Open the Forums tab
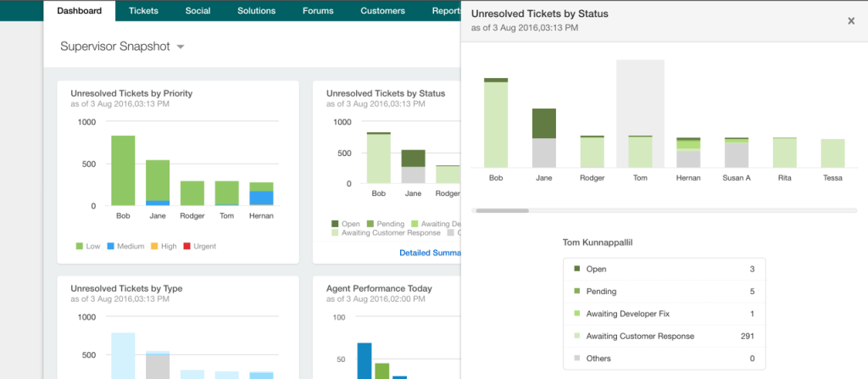868x379 pixels. pos(318,11)
